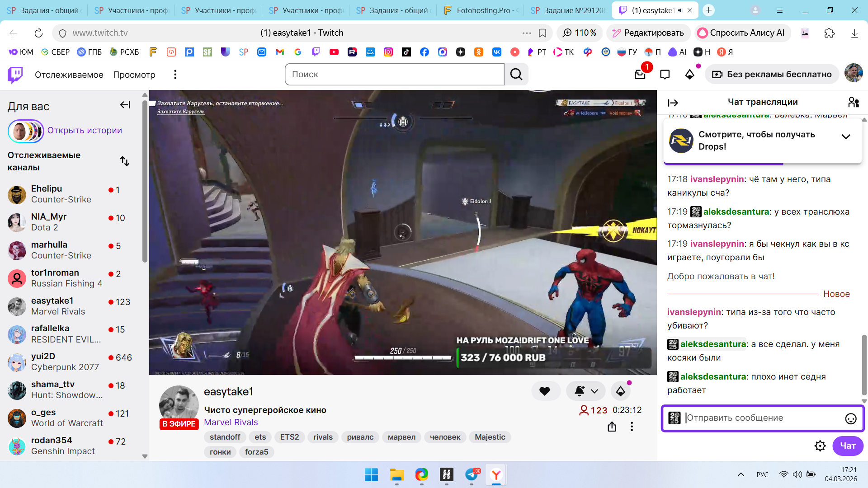868x488 pixels.
Task: Open the Marvel Rivals category link
Action: [x=231, y=422]
